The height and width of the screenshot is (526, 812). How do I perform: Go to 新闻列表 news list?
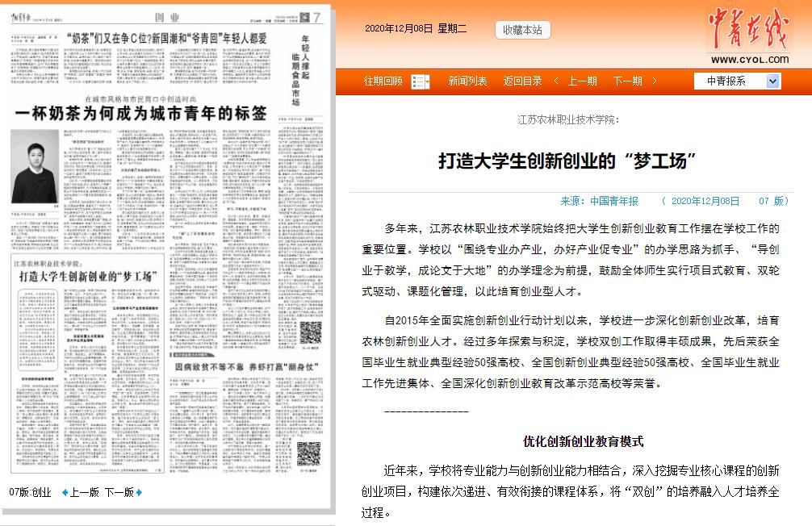(467, 81)
